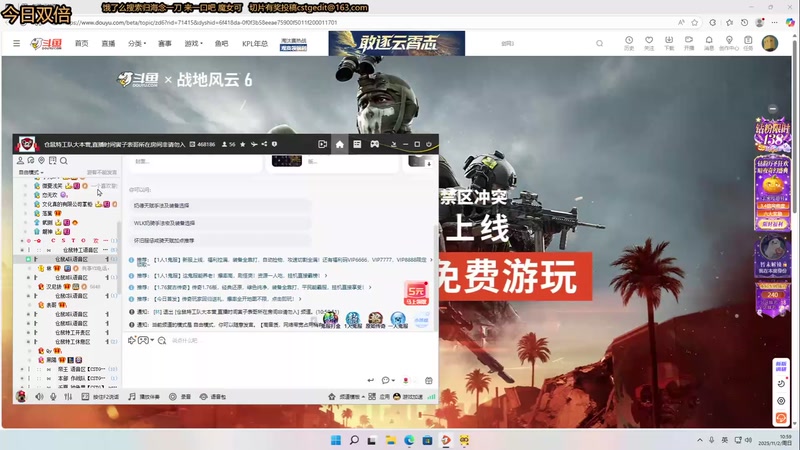The image size is (800, 450).
Task: Open the bookmark panel icon above channel list
Action: (x=53, y=161)
